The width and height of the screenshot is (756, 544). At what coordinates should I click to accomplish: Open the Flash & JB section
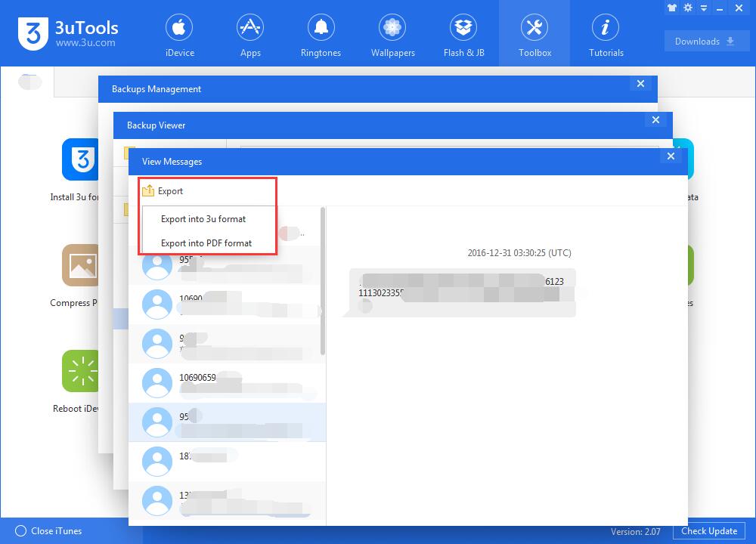tap(463, 36)
